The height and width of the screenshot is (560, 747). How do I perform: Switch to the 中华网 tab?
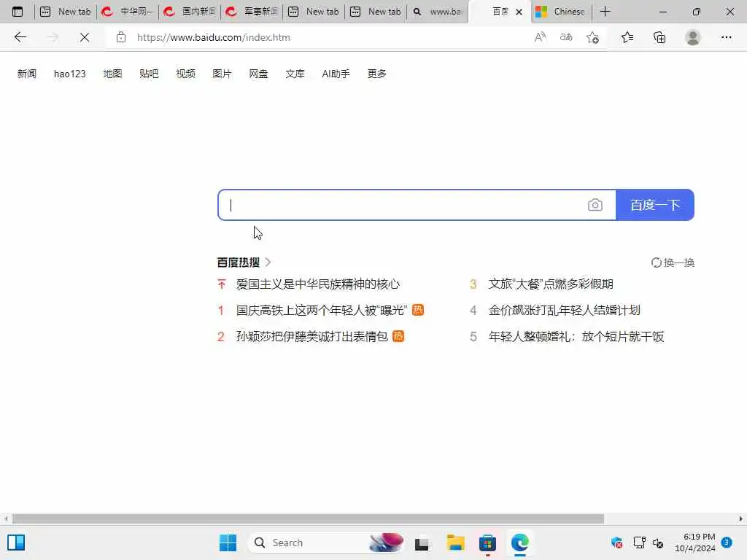point(127,12)
